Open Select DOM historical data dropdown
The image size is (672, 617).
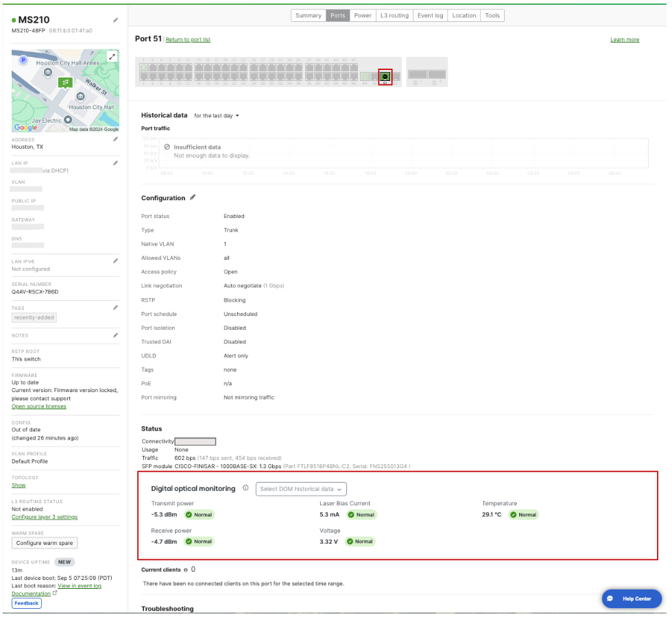pos(301,489)
